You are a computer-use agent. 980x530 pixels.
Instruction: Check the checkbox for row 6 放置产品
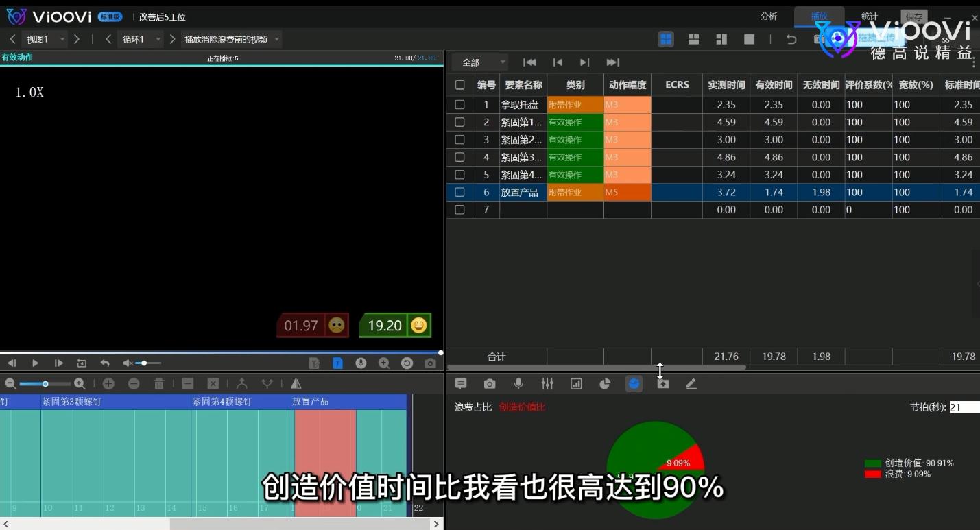point(459,192)
